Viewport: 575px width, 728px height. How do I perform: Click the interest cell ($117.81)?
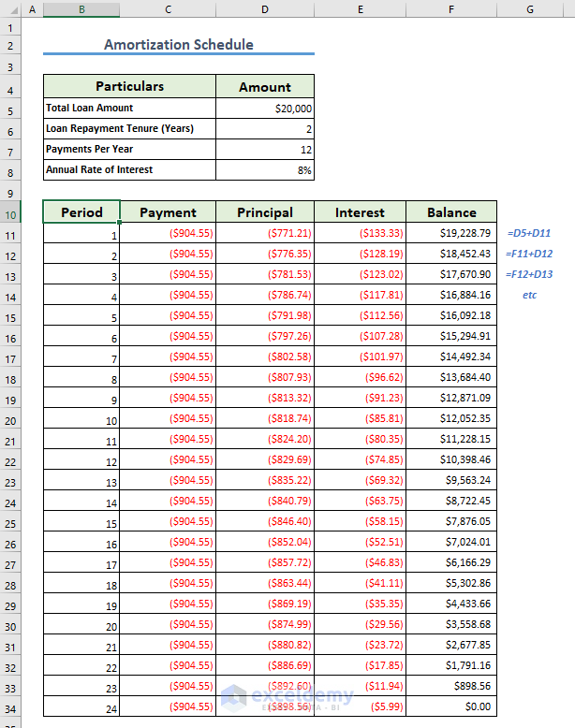(x=361, y=295)
